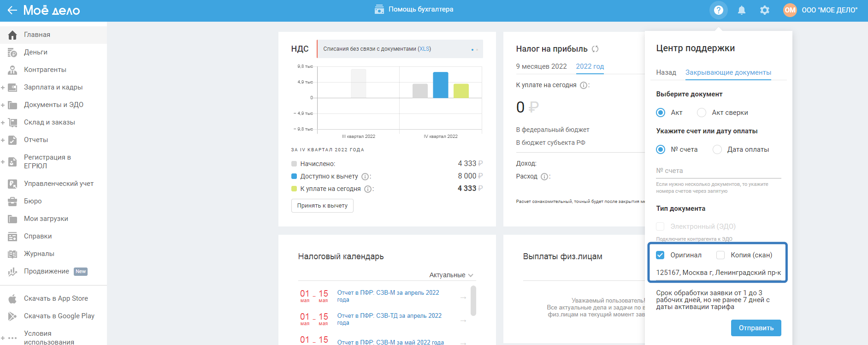Open the help question mark icon

tap(718, 10)
